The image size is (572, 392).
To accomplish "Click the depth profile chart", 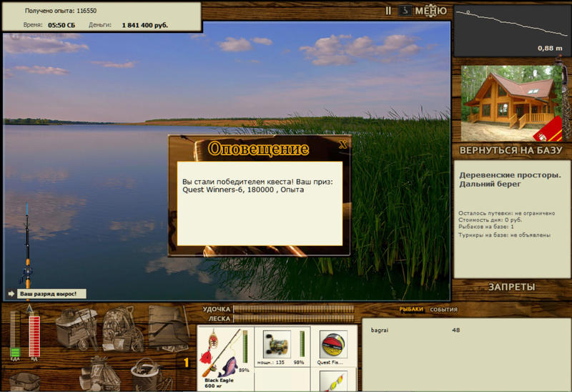I will coord(512,31).
